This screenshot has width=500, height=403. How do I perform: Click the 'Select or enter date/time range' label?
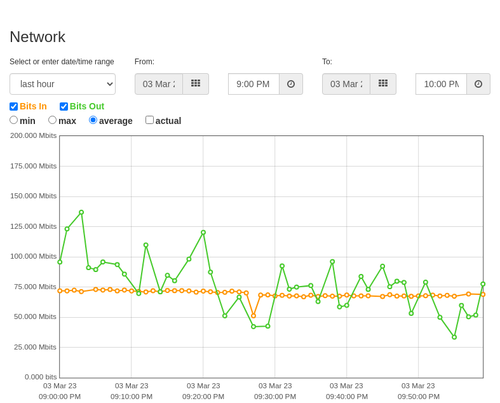click(62, 62)
